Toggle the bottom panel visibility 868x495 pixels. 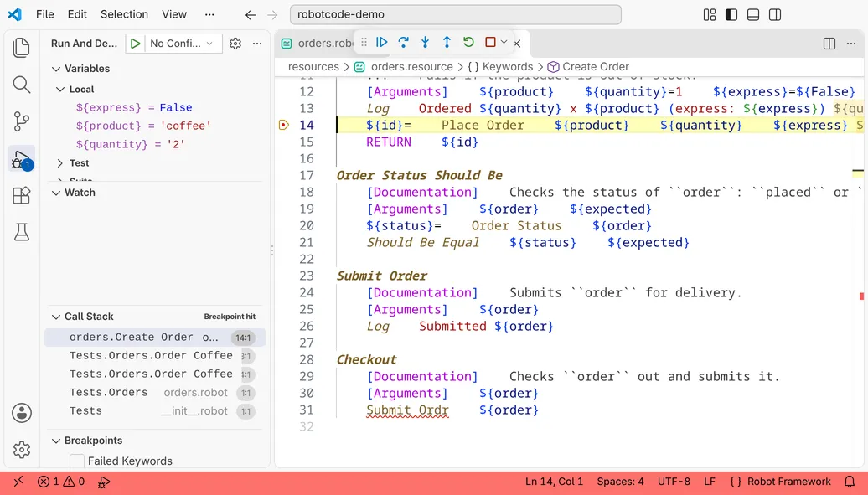click(753, 15)
